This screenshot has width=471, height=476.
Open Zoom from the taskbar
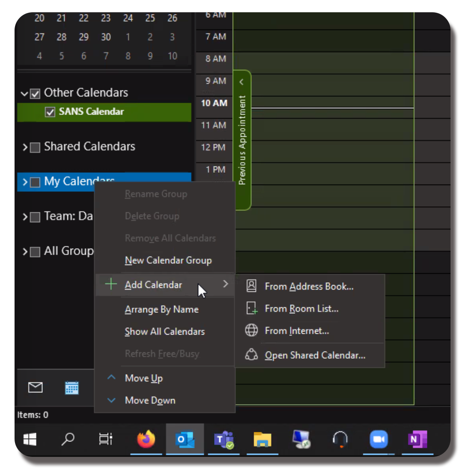(x=379, y=439)
